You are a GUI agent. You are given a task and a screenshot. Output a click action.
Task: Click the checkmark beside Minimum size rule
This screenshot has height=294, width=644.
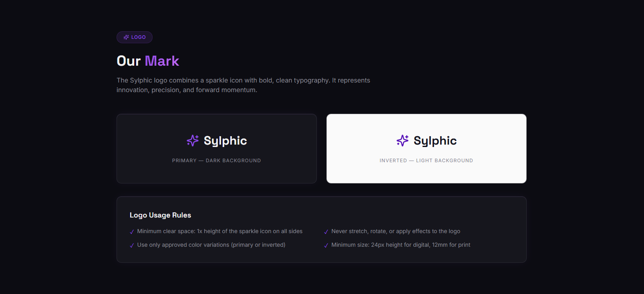click(x=326, y=246)
